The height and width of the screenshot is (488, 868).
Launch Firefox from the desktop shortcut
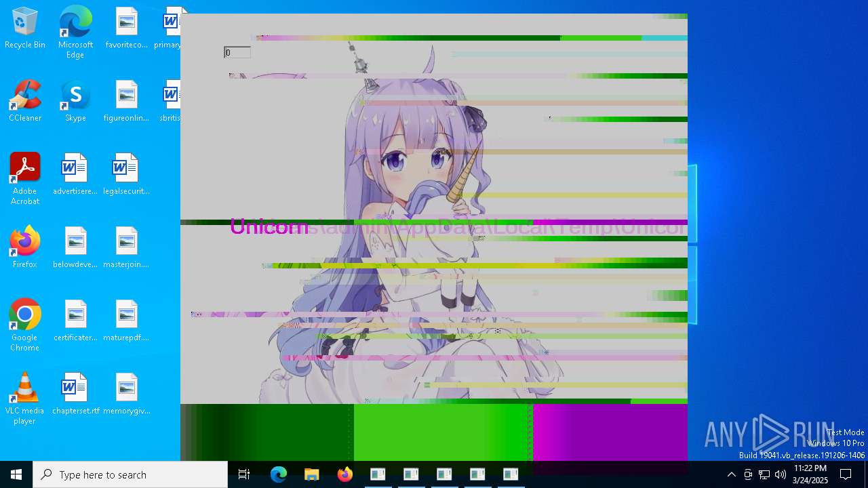click(25, 247)
